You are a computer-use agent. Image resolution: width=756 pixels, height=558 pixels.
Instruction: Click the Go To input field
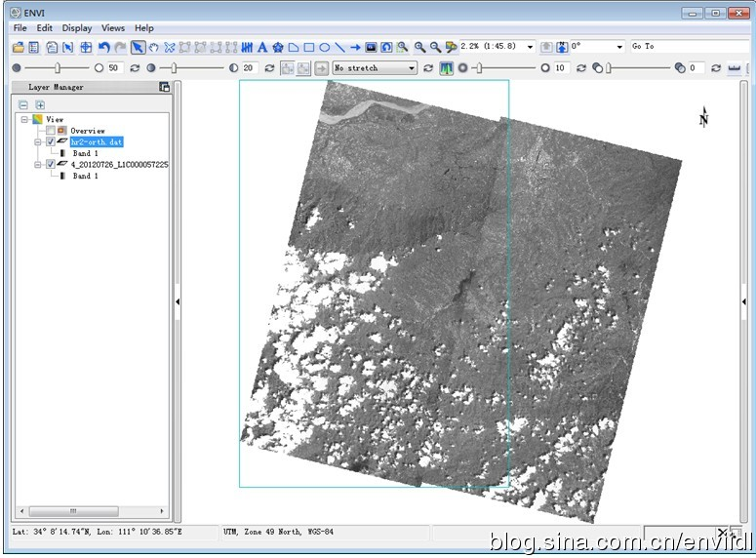pyautogui.click(x=688, y=47)
